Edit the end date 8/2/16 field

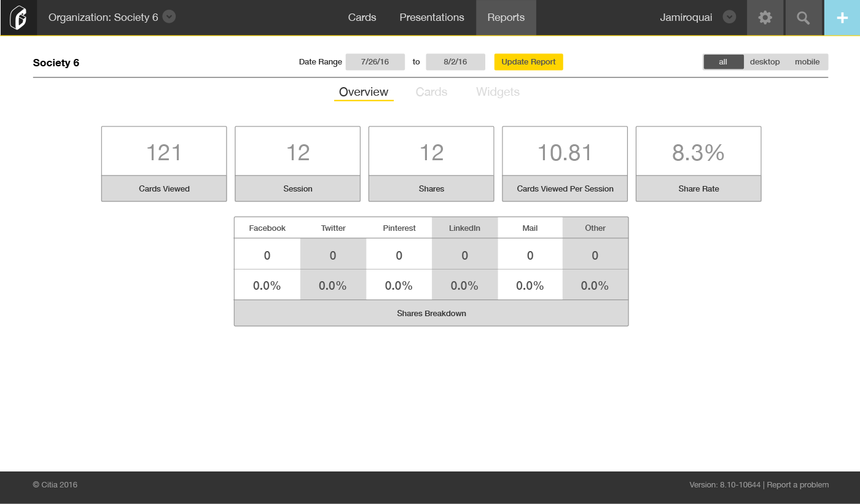tap(455, 62)
